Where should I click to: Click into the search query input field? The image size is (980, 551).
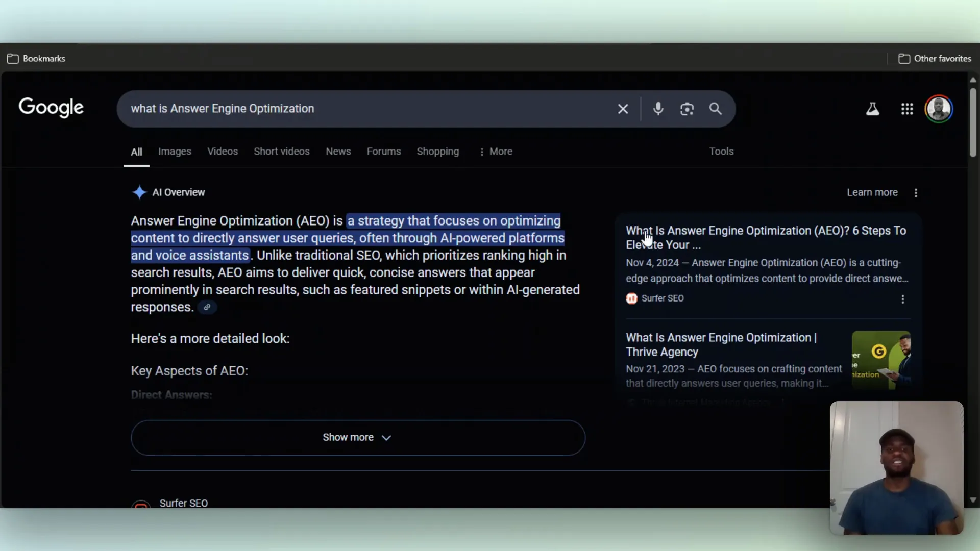tap(367, 109)
